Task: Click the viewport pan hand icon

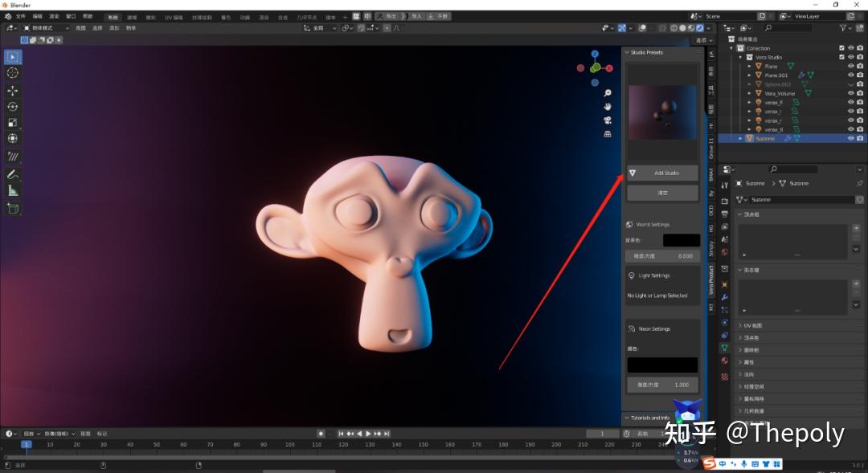Action: 608,106
